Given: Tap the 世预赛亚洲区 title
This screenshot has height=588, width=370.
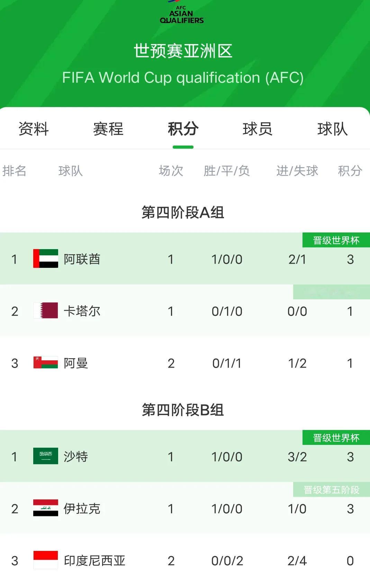Looking at the screenshot, I should (x=183, y=51).
